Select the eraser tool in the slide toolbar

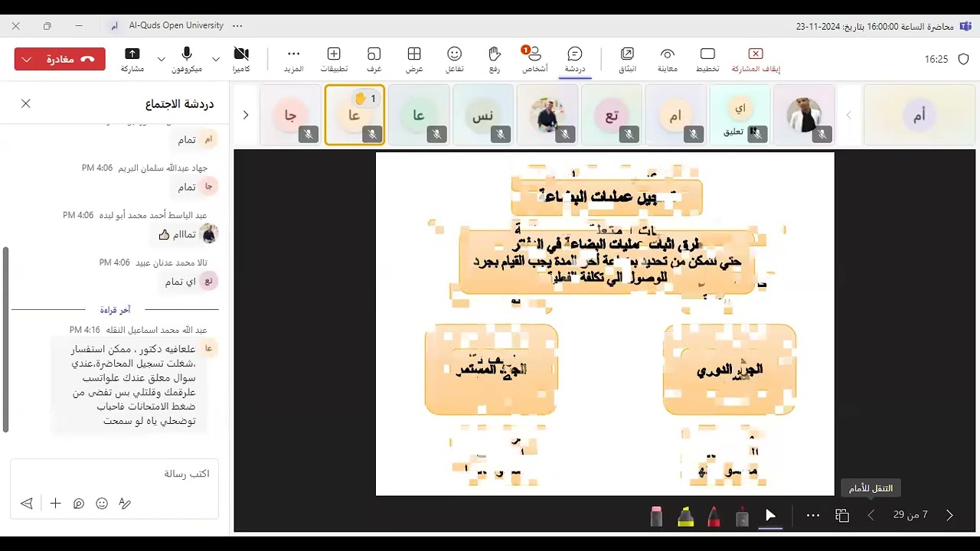point(656,517)
